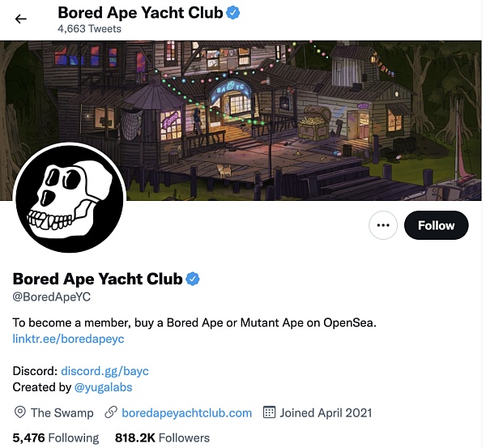
Task: Click the 4,663 Tweets count
Action: 89,29
